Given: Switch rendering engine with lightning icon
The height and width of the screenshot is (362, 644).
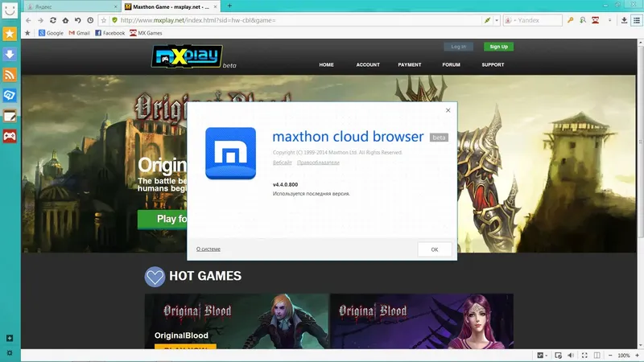Looking at the screenshot, I should coord(487,20).
